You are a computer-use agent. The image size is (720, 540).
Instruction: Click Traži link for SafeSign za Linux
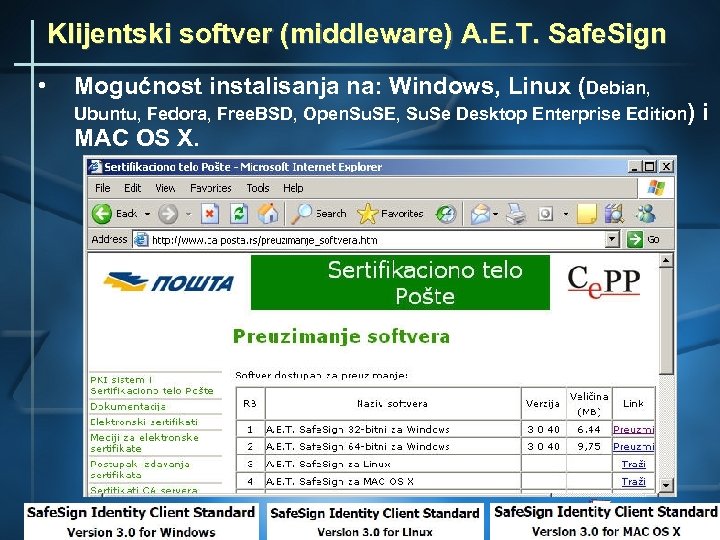pyautogui.click(x=634, y=464)
